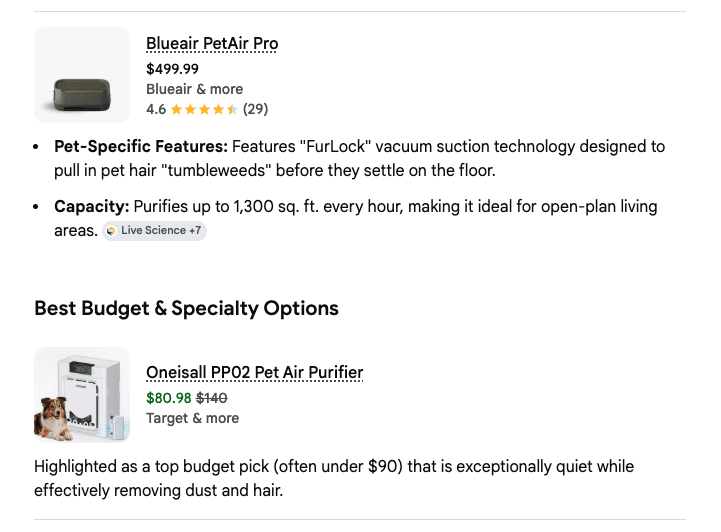
Task: Expand the Live Science +7 sources chip
Action: 154,231
